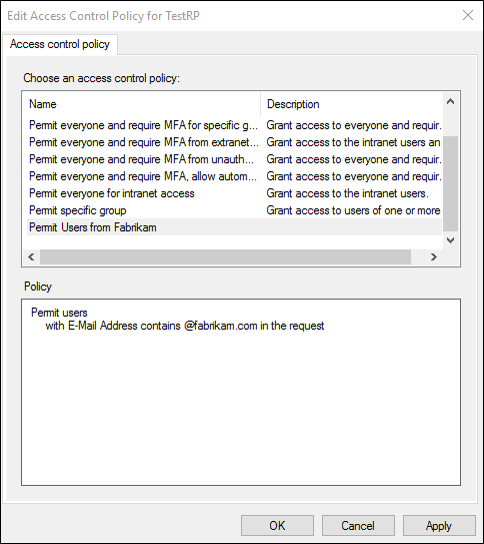Click the vertical scrollbar down arrow
This screenshot has height=544, width=484.
(x=450, y=240)
